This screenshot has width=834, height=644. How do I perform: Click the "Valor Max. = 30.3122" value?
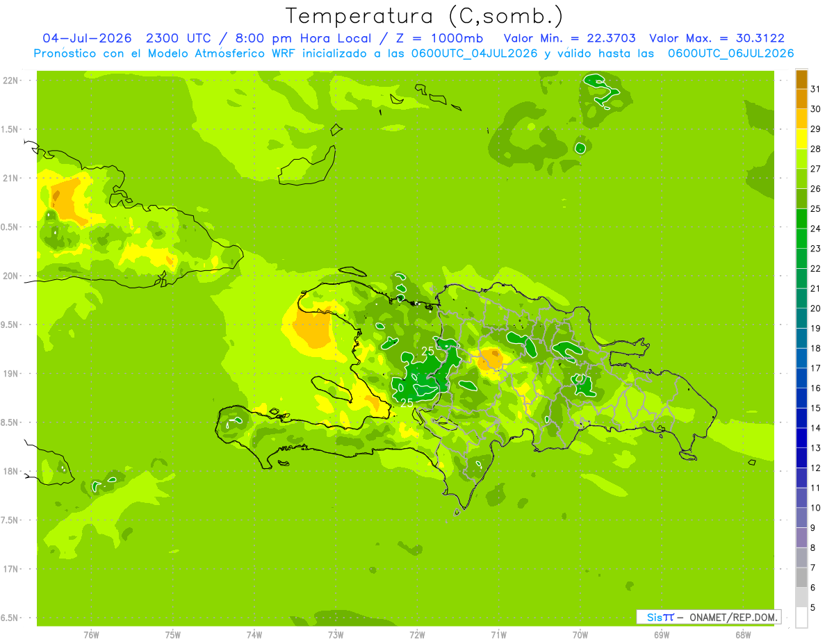717,38
